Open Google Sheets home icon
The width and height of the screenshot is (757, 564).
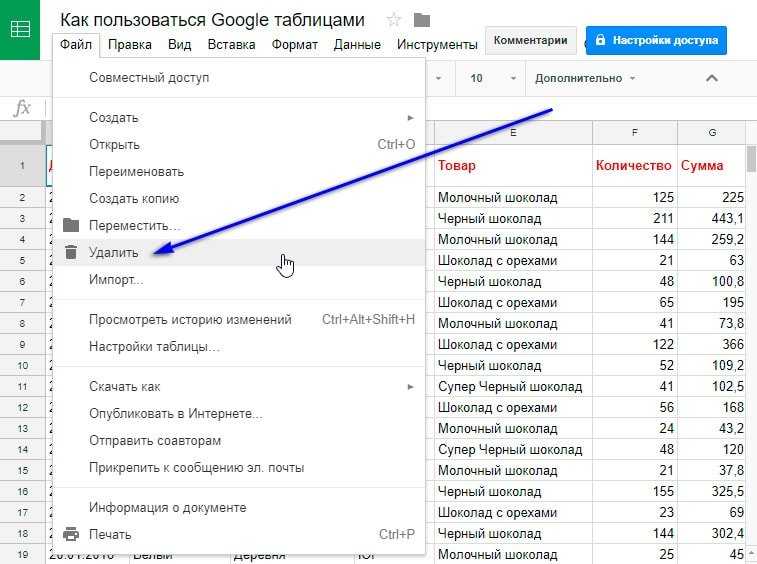tap(20, 29)
